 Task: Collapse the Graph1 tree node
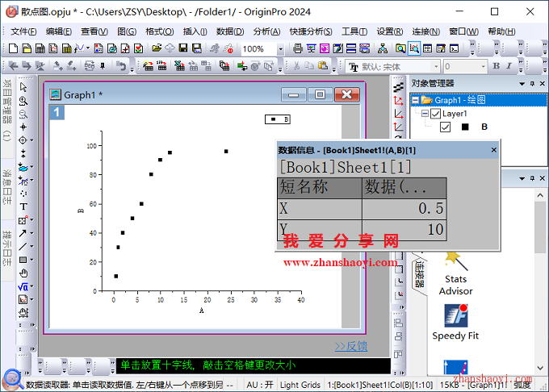[415, 100]
